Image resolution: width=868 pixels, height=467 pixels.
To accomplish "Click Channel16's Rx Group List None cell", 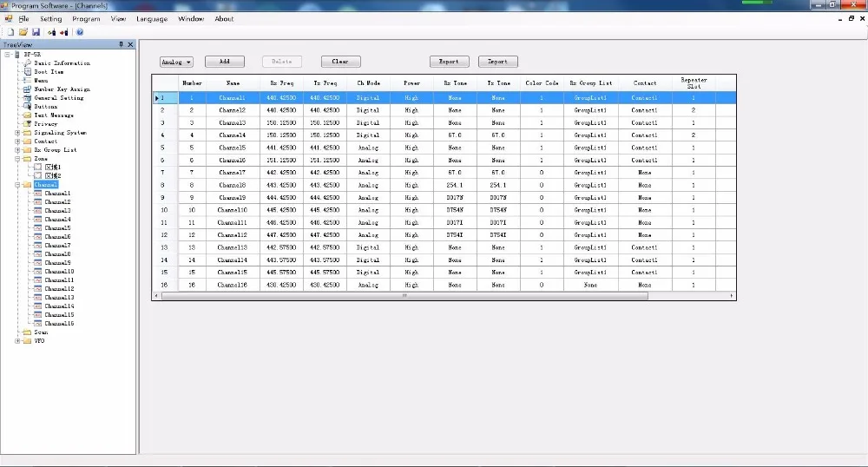I will click(590, 285).
